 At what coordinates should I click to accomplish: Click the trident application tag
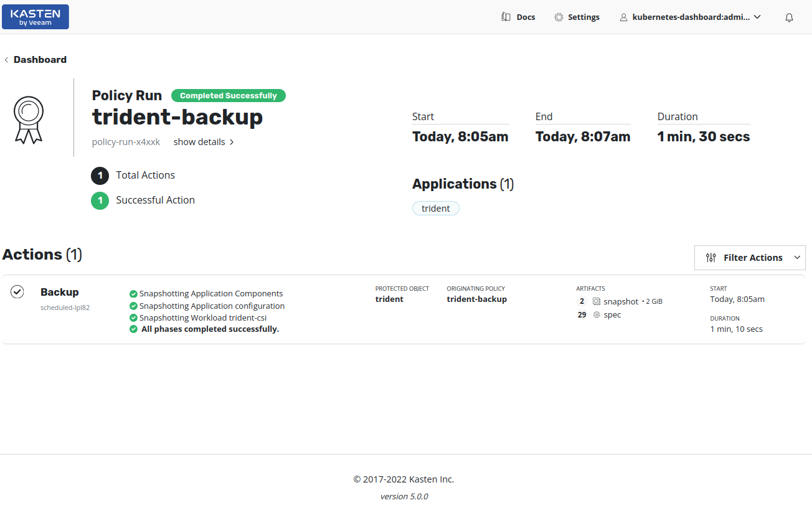coord(436,209)
